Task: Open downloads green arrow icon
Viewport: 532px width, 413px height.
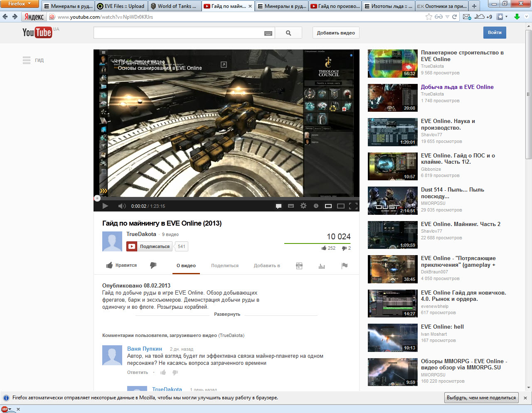Action: coord(517,17)
